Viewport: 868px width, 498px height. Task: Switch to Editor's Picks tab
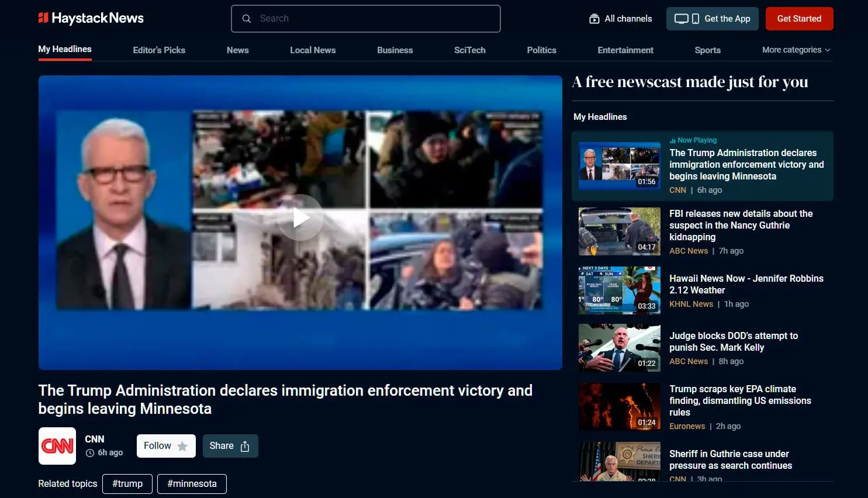coord(159,50)
